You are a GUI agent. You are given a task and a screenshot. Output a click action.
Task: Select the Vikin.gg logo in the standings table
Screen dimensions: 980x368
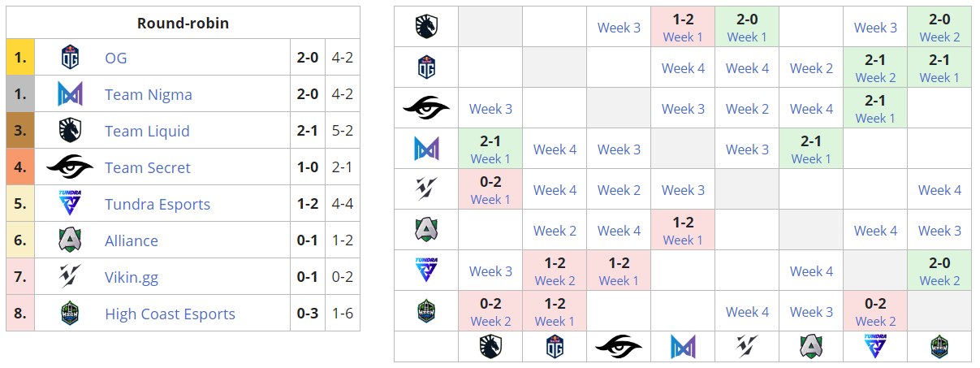[x=71, y=277]
